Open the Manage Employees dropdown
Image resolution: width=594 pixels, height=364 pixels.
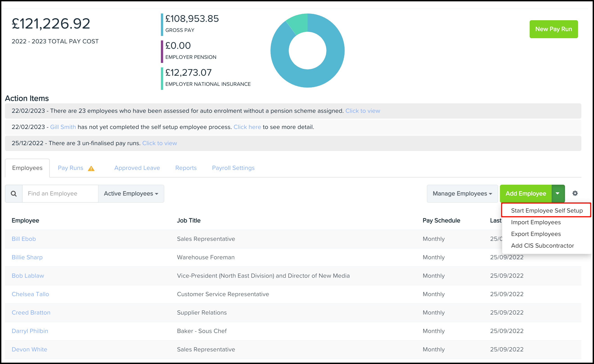[x=462, y=193]
